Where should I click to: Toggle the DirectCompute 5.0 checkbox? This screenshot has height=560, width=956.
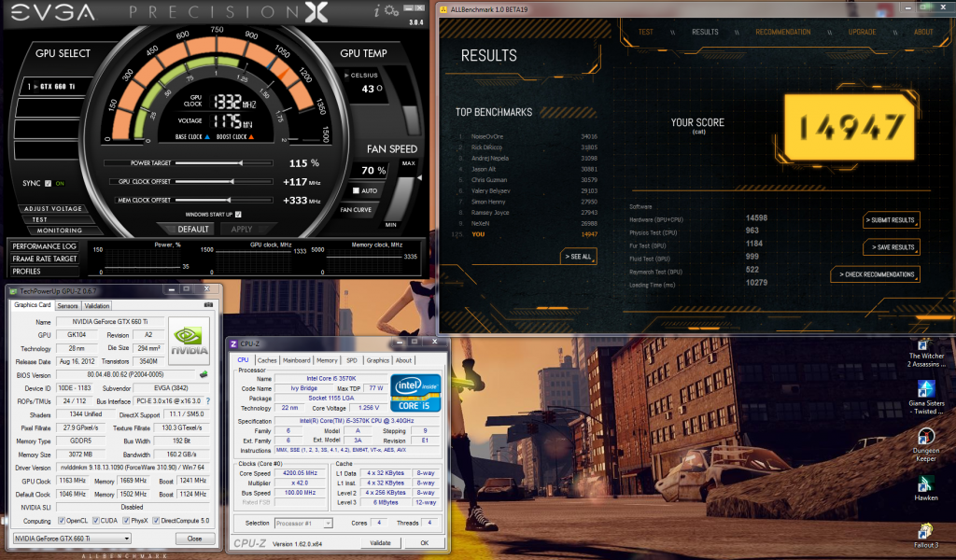point(156,521)
